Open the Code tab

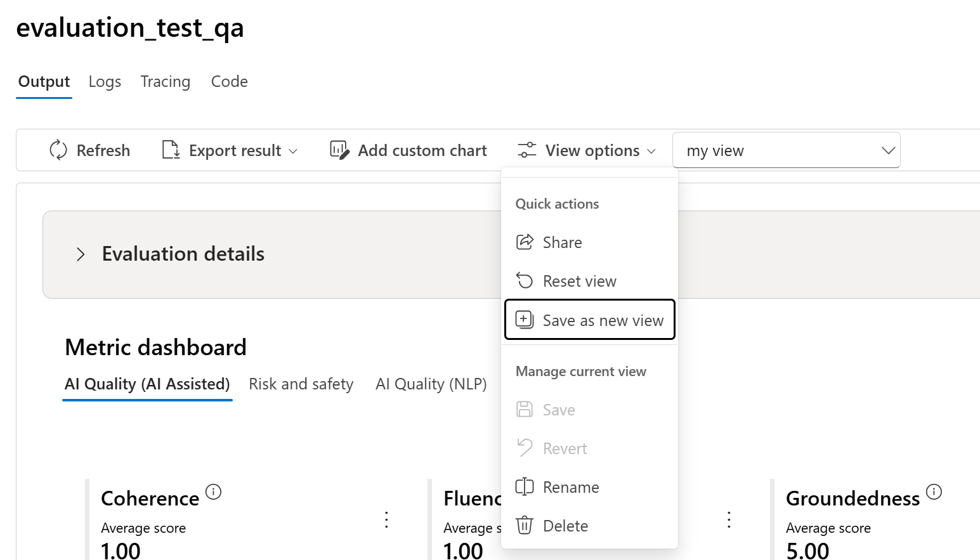click(230, 82)
